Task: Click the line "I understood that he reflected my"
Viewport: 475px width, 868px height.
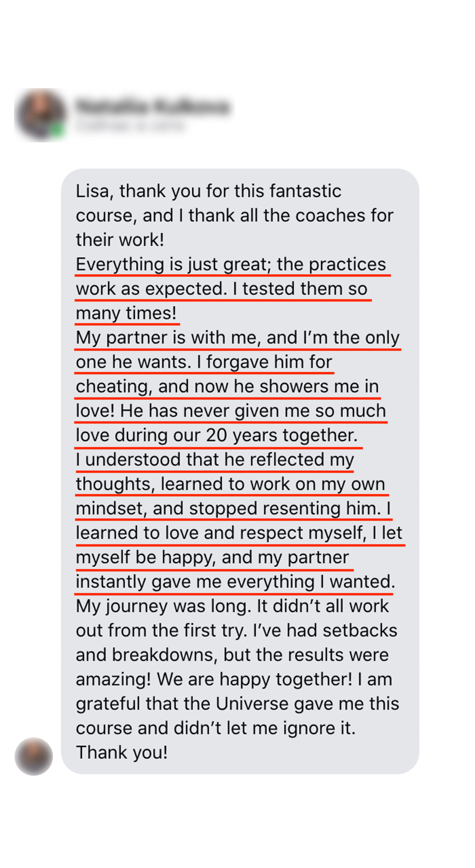Action: point(215,460)
